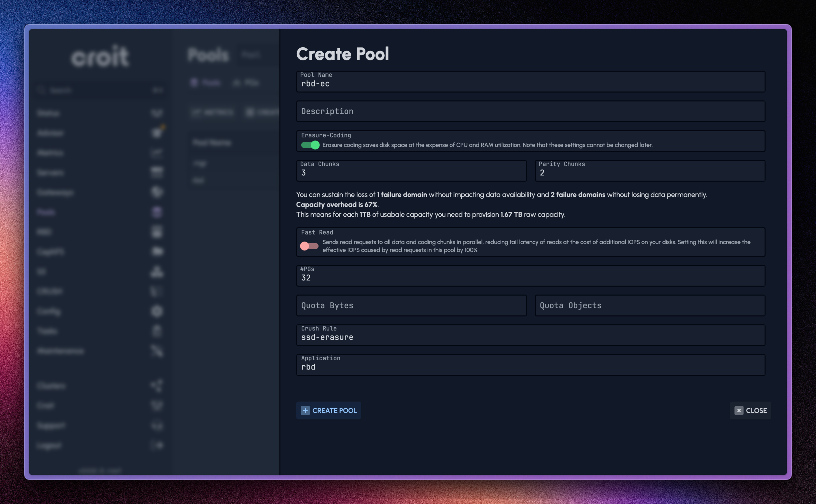The height and width of the screenshot is (504, 816).
Task: Click the plus icon on Create Pool button
Action: coord(305,410)
